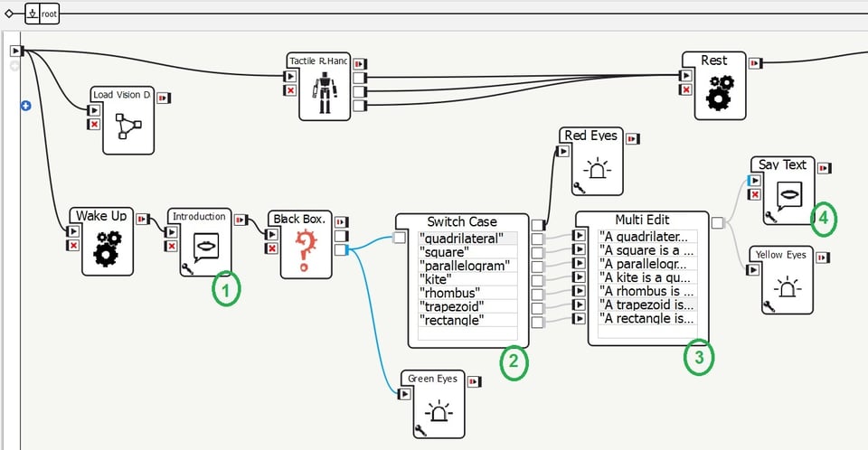The image size is (868, 450).
Task: Select the gears icon in Rest box
Action: 718,93
